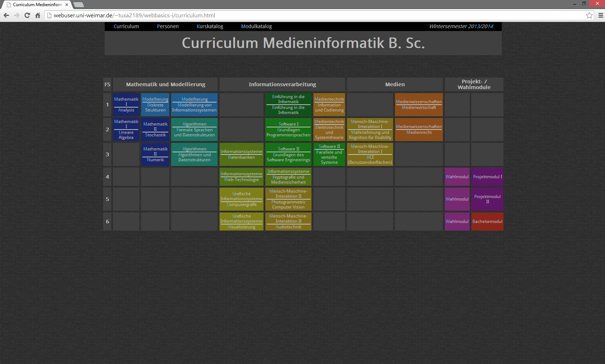Select the Bachelormodul cell
The image size is (605, 364).
[x=487, y=222]
